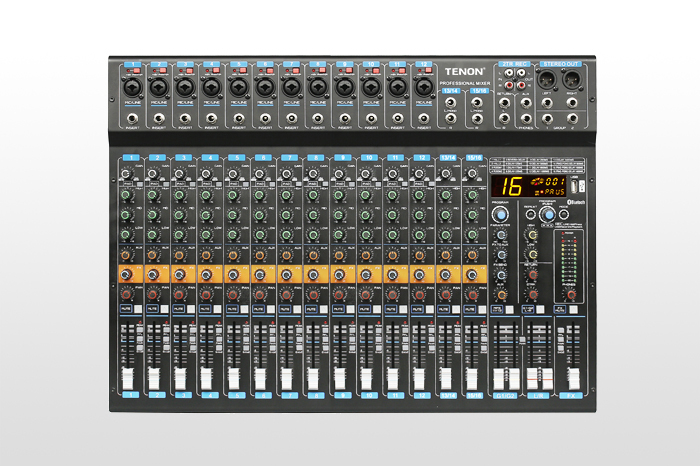Toggle the channel 1 mute button

point(126,311)
